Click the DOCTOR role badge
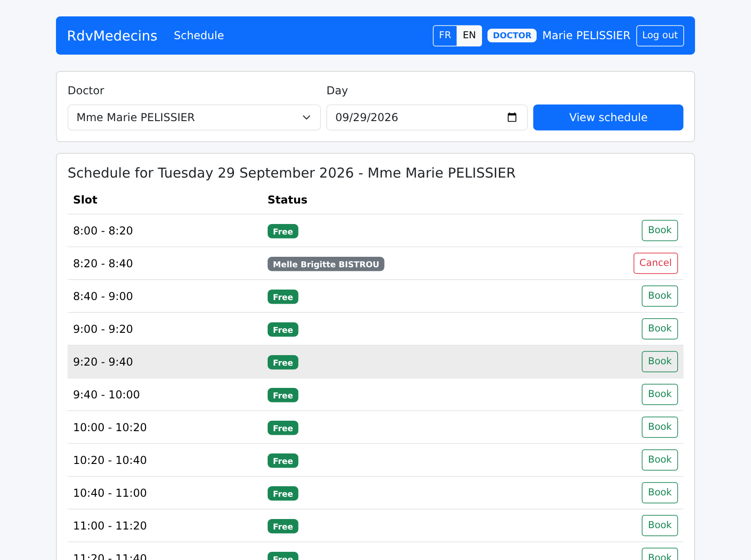751x560 pixels. click(x=512, y=36)
